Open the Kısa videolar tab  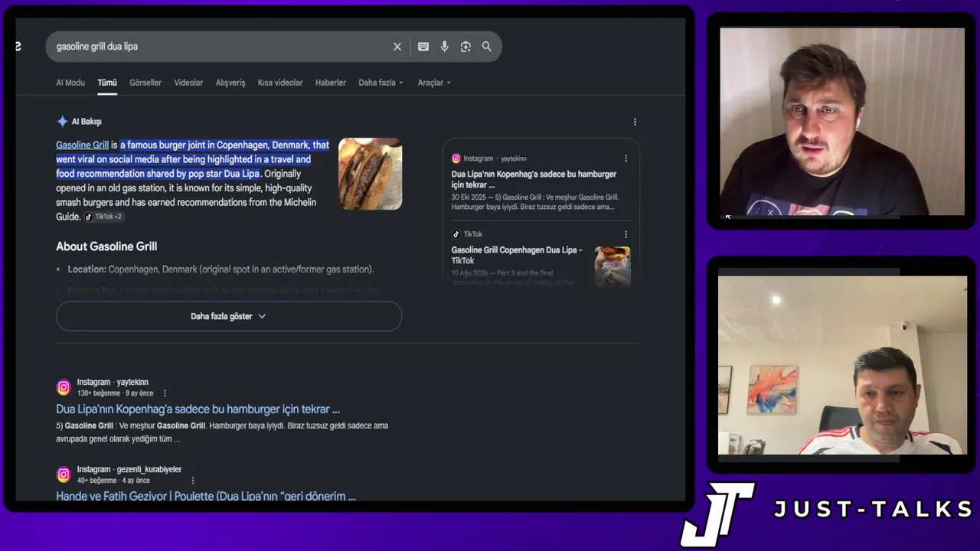[280, 83]
